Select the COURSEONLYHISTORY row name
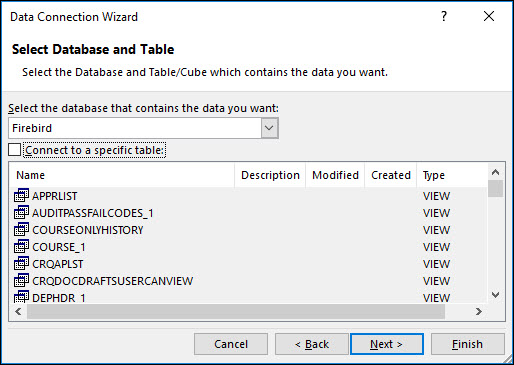 (x=88, y=230)
